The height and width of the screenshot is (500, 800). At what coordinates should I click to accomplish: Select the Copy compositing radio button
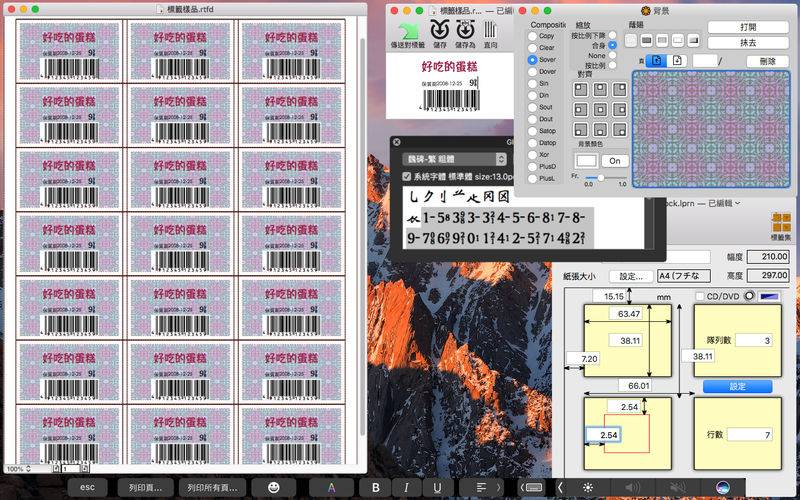[x=533, y=36]
